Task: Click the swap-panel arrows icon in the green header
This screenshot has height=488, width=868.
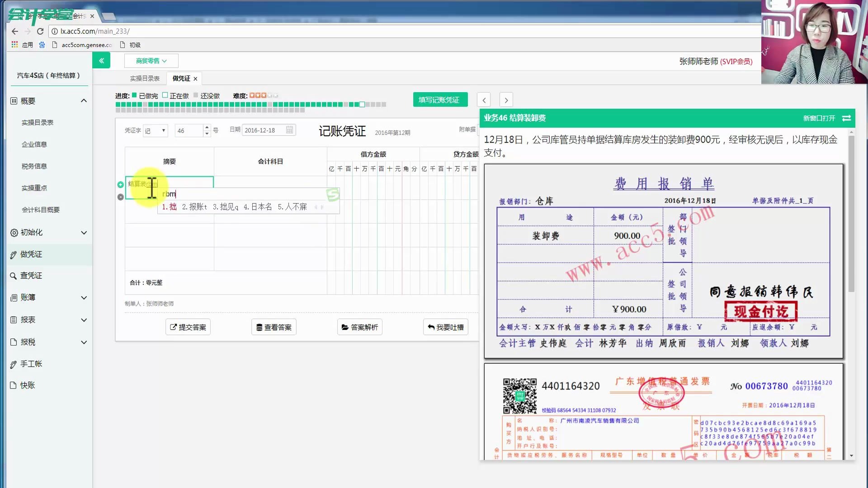Action: 847,118
